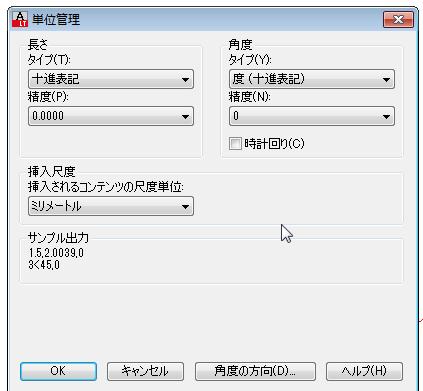
Task: Open the 長さ タイプ dropdown showing 十進表記
Action: (x=111, y=79)
